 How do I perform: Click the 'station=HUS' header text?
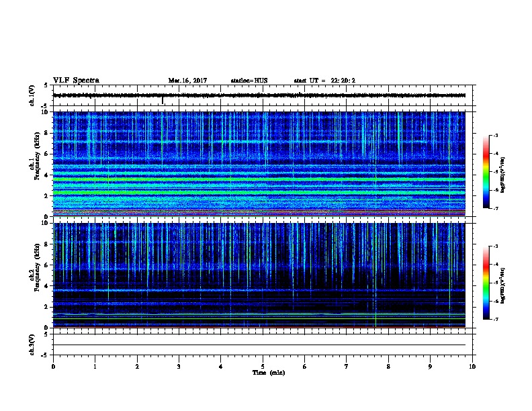point(249,81)
